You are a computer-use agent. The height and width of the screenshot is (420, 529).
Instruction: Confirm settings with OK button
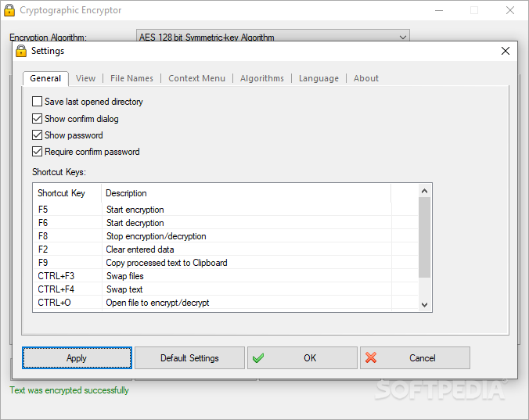(302, 358)
